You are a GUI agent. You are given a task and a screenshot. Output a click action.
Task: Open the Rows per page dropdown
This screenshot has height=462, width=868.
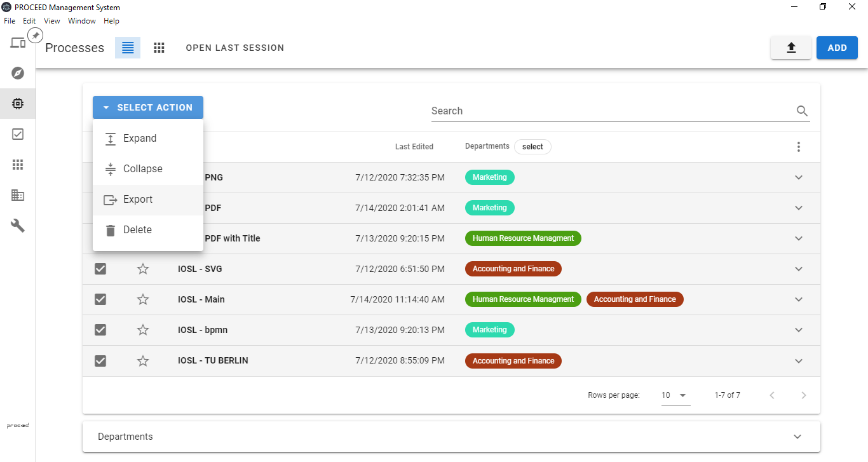(675, 395)
